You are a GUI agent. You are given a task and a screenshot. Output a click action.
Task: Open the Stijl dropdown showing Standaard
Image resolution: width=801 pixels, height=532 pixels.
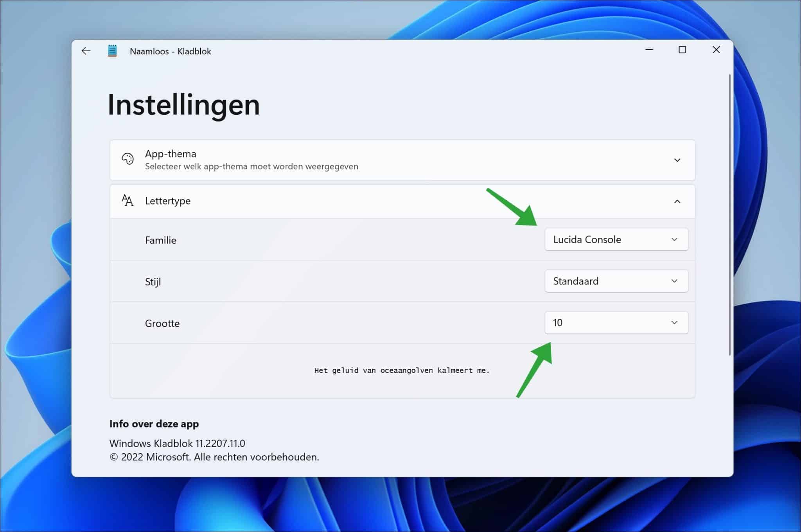click(616, 281)
